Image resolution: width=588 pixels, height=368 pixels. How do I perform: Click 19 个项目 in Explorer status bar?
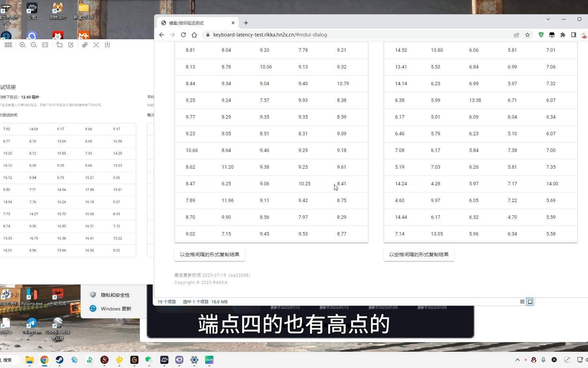click(167, 302)
